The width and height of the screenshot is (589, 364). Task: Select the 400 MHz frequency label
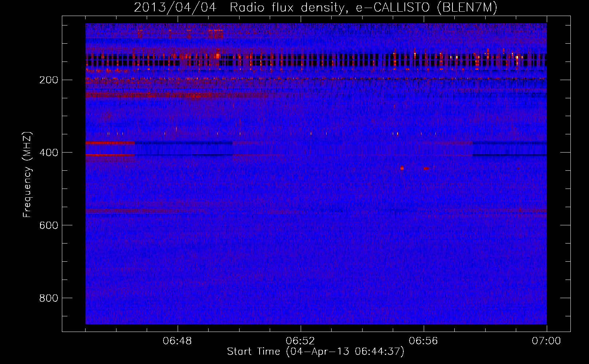click(x=49, y=153)
